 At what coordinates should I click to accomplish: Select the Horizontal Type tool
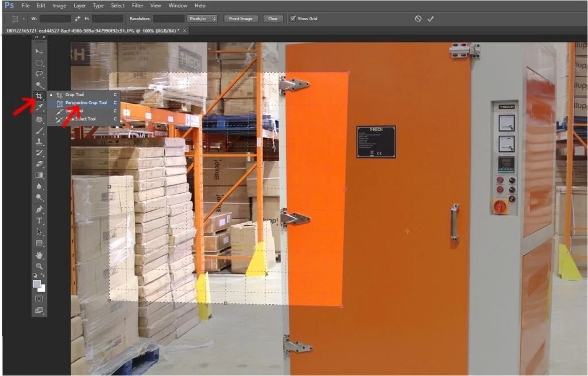39,221
